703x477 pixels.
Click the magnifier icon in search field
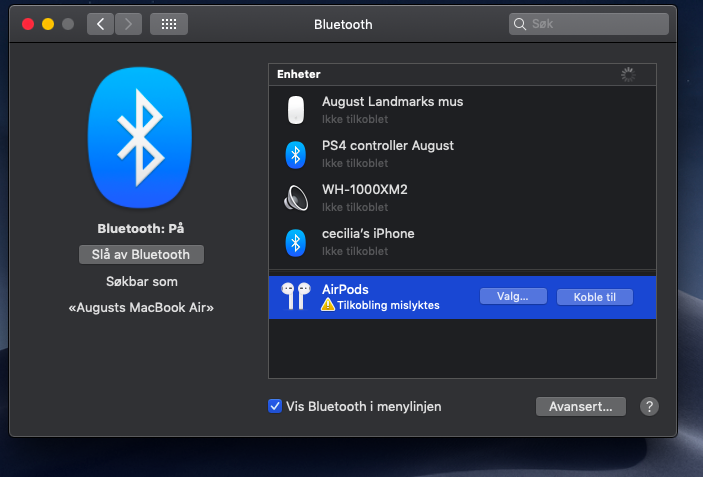coord(520,24)
